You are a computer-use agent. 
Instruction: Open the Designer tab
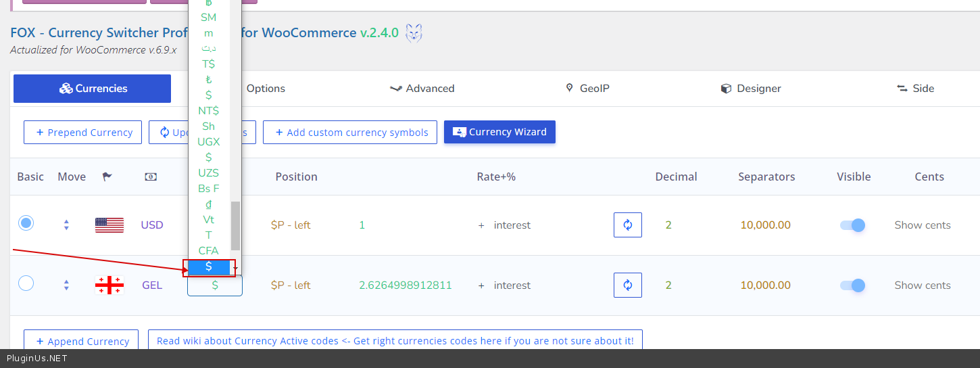751,89
